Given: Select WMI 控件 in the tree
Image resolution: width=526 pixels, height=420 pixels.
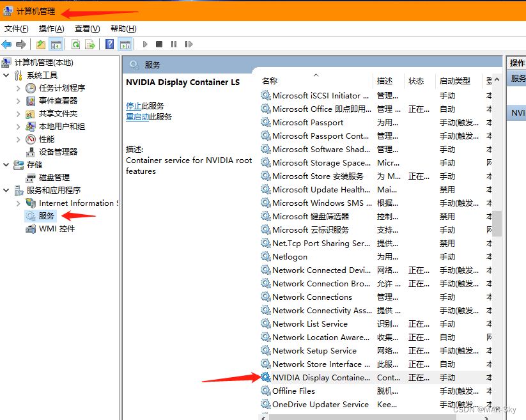Looking at the screenshot, I should tap(57, 229).
